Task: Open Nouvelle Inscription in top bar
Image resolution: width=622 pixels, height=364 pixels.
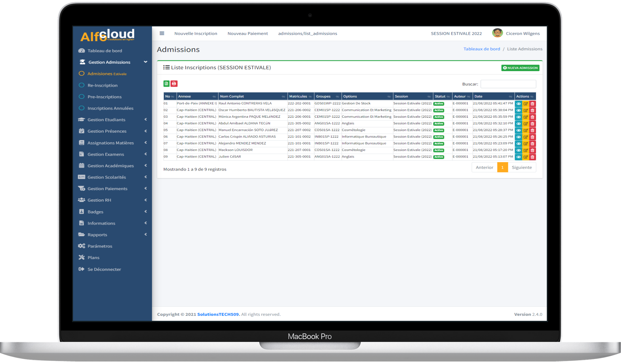Action: click(x=196, y=34)
